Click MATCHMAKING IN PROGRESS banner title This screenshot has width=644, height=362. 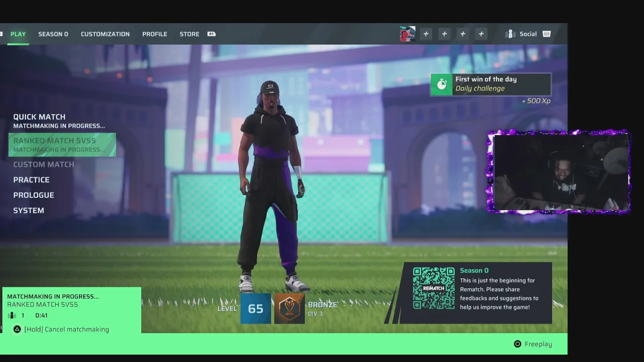(x=53, y=297)
